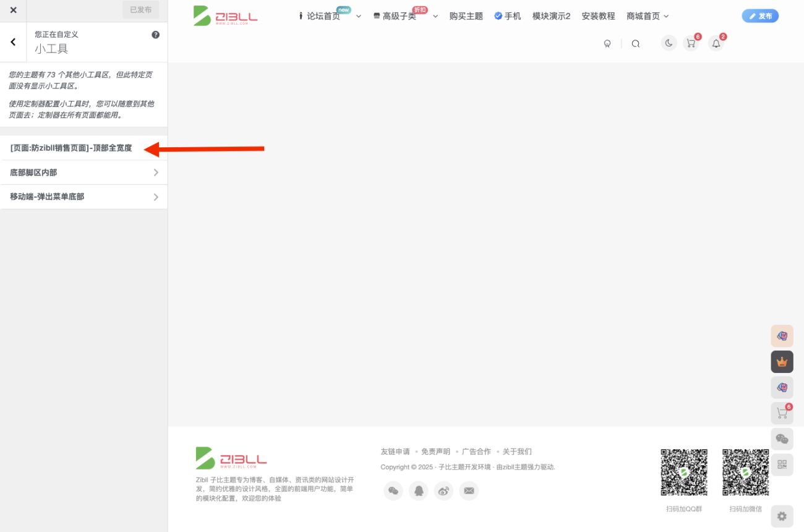Click the peach-background floating icon
The width and height of the screenshot is (804, 532).
(x=782, y=336)
